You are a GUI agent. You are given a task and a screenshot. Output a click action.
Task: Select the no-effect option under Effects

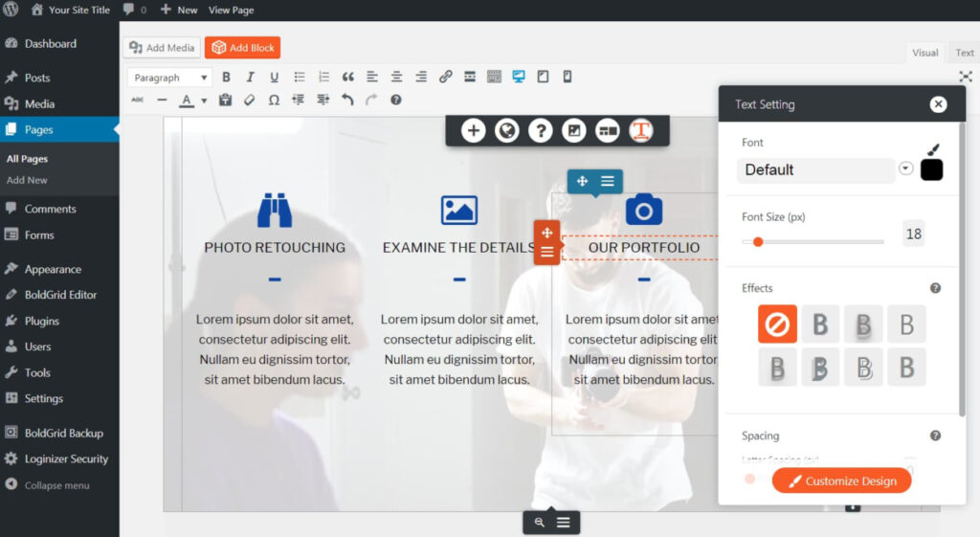click(x=777, y=324)
